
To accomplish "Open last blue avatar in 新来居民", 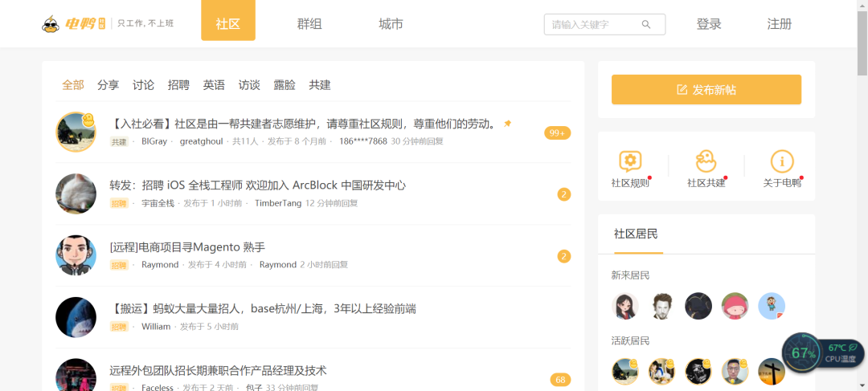I will click(772, 306).
